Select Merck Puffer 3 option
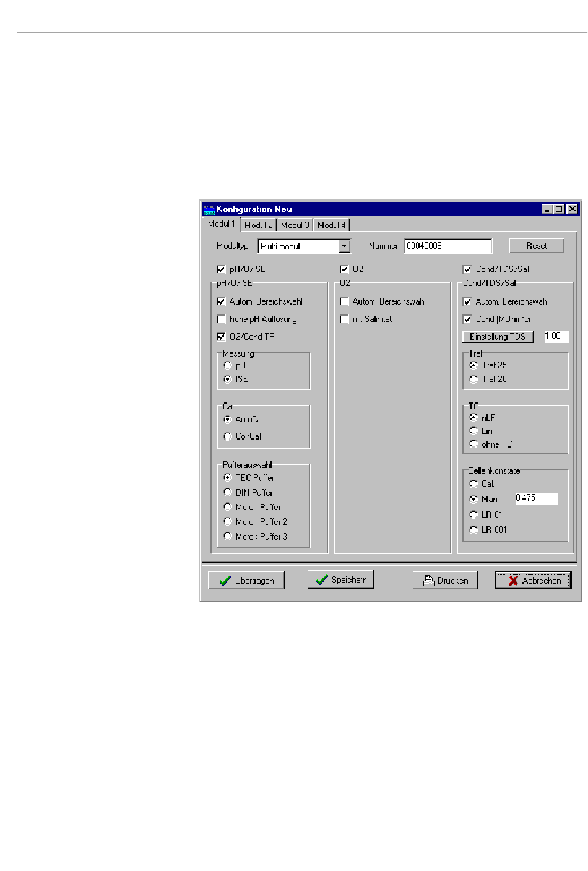This screenshot has width=588, height=871. [x=227, y=537]
